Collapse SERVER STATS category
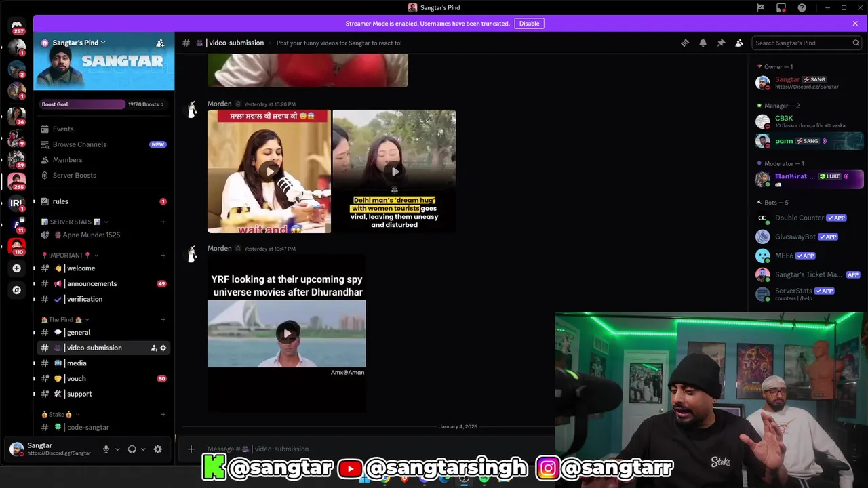The image size is (868, 488). 75,222
